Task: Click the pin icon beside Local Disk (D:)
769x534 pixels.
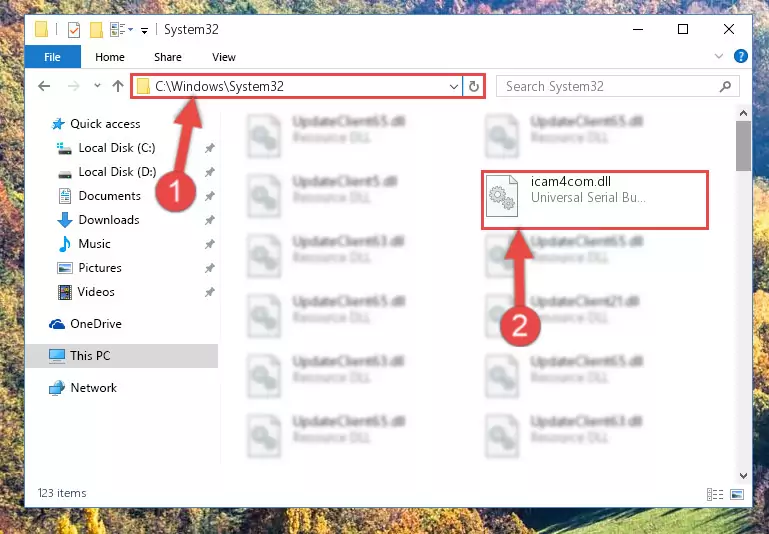Action: (x=209, y=172)
